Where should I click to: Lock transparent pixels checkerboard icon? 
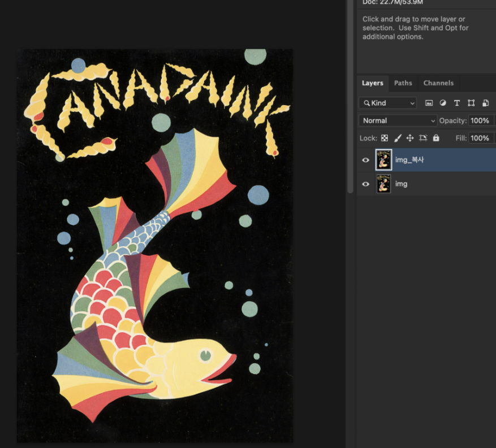[x=385, y=138]
